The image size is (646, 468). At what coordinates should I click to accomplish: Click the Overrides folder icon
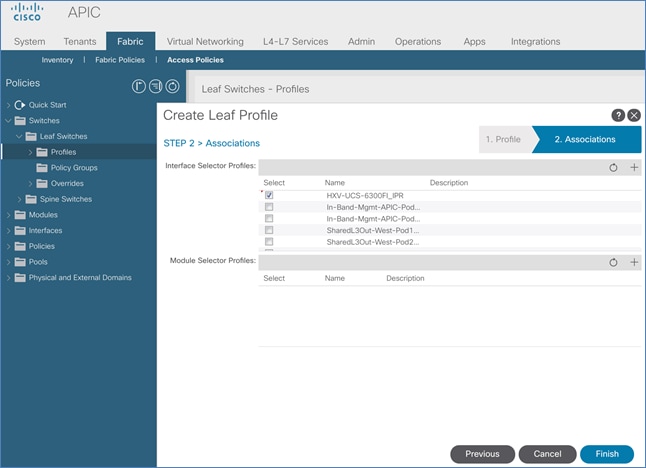click(x=42, y=183)
